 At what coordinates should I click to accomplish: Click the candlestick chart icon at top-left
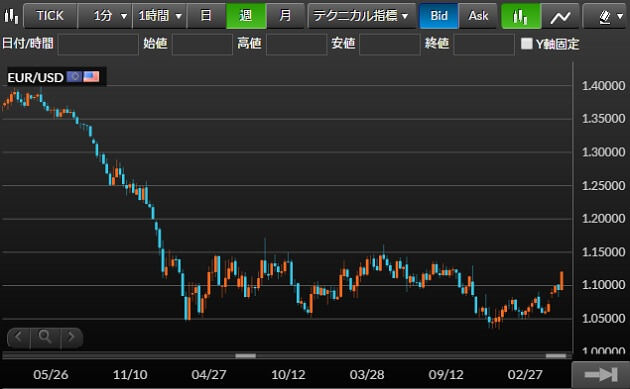(x=11, y=16)
